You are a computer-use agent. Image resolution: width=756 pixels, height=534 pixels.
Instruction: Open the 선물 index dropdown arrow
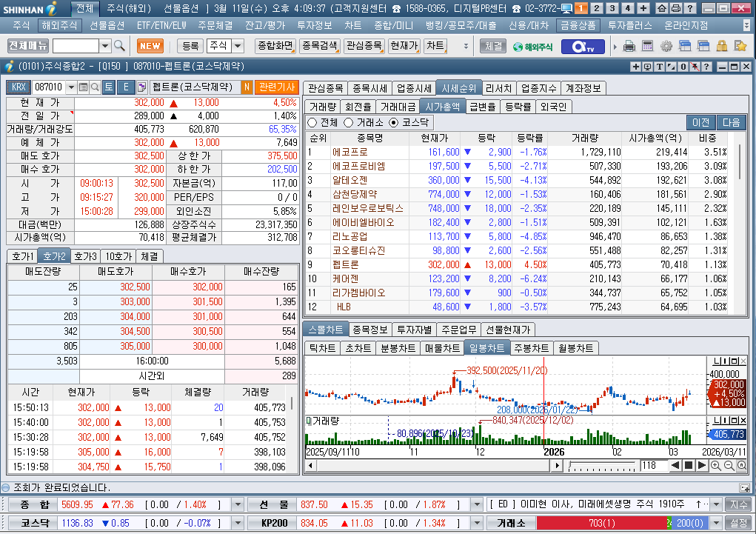click(477, 504)
